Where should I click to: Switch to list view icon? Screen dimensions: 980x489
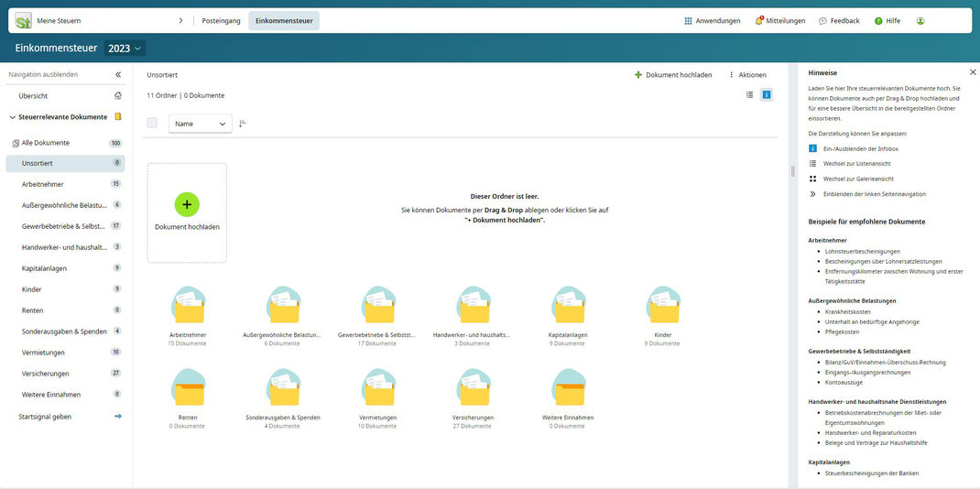749,95
